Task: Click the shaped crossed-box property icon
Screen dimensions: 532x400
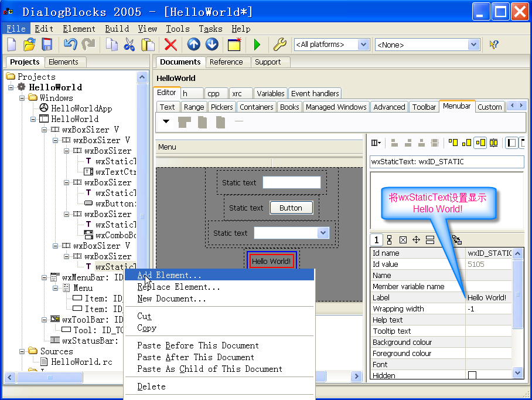Action: click(403, 240)
